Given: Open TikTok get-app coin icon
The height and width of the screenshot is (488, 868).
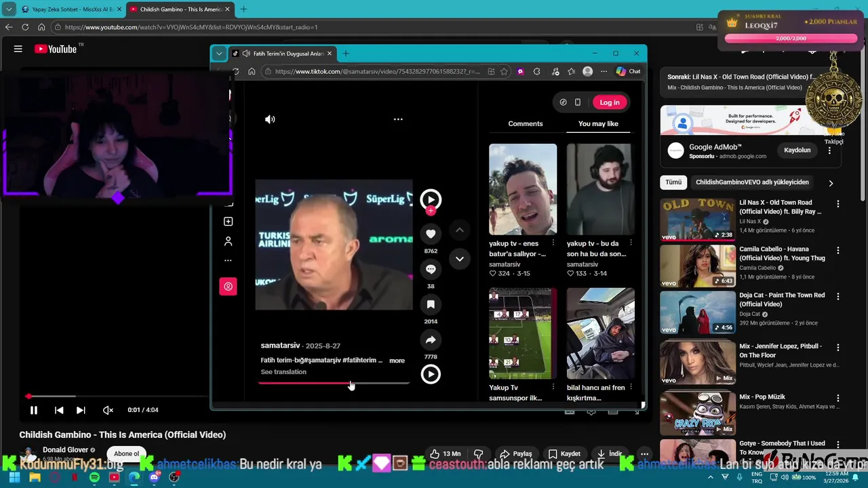Looking at the screenshot, I should click(563, 102).
